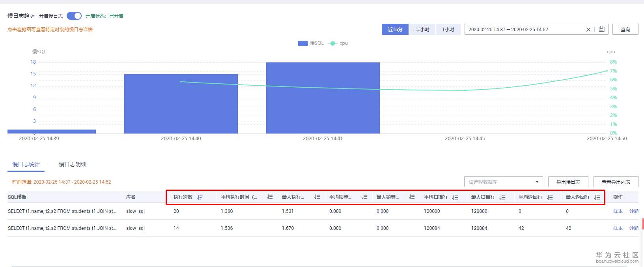Click the 导出慢日志 button
This screenshot has height=267, width=644.
(568, 182)
